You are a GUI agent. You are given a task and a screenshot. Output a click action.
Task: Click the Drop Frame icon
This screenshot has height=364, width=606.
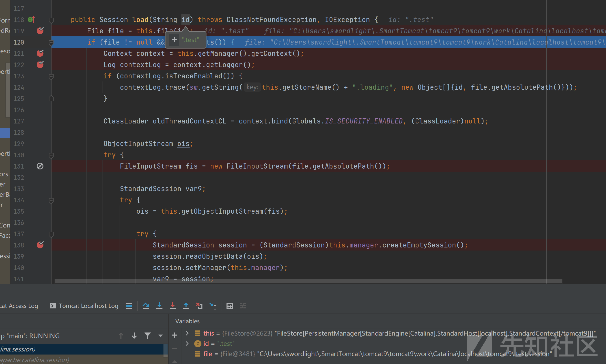click(199, 306)
